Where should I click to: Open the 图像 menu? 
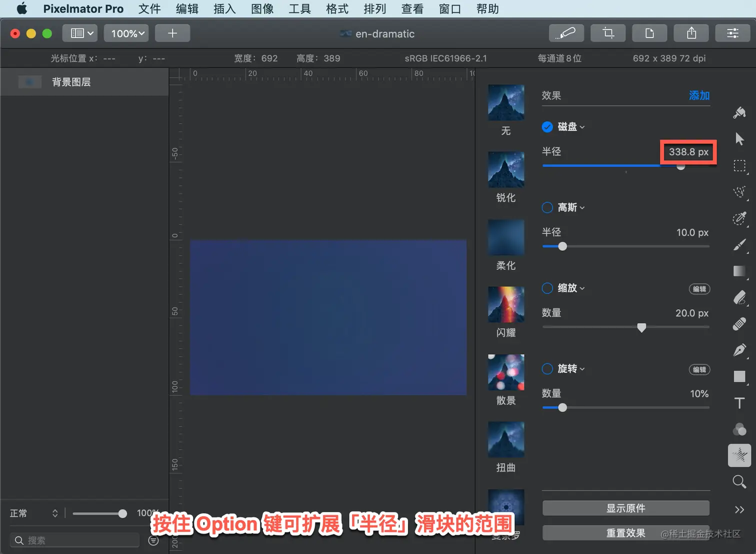point(262,8)
